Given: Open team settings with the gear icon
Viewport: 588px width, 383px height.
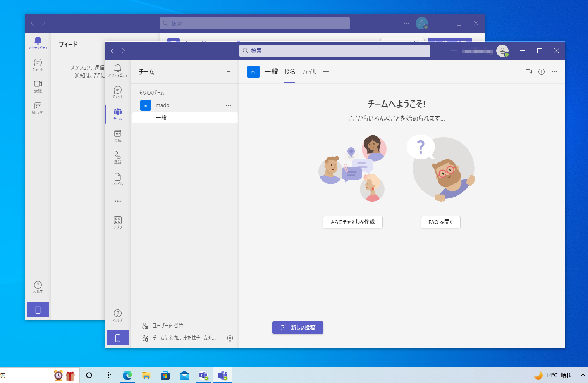Looking at the screenshot, I should (230, 338).
